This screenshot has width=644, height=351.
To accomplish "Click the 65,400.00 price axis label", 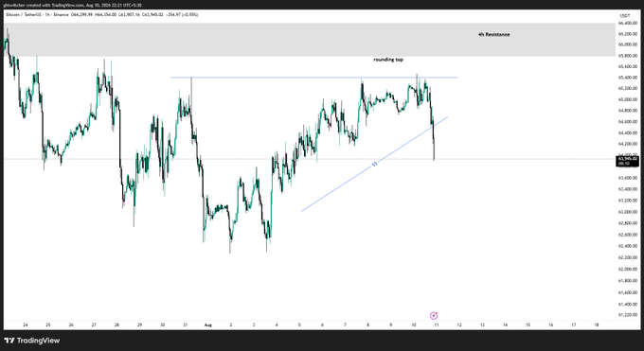I will 628,78.
